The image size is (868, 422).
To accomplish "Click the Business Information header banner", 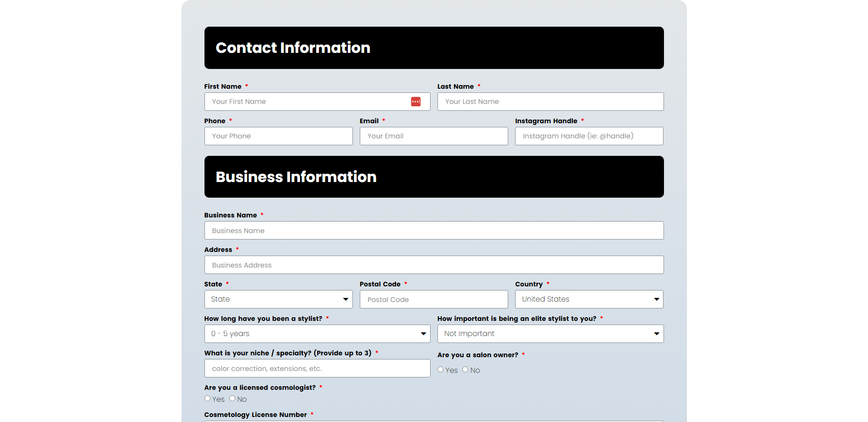I will pos(434,177).
